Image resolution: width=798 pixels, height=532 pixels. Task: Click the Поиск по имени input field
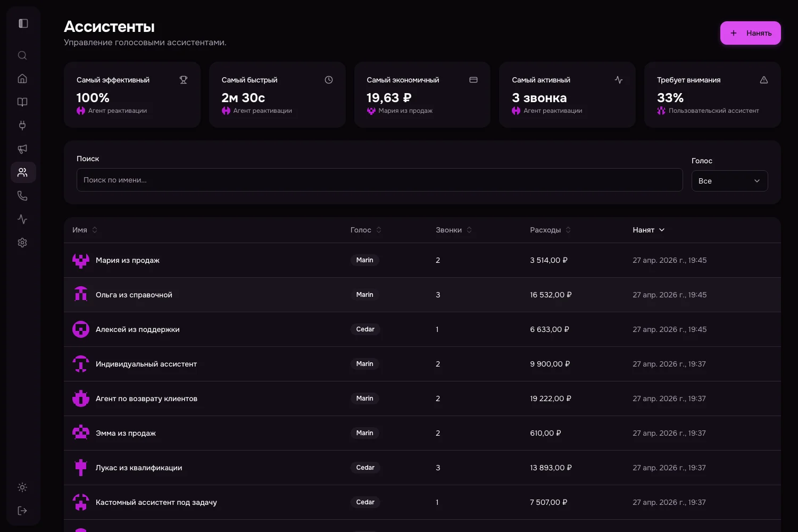[379, 180]
